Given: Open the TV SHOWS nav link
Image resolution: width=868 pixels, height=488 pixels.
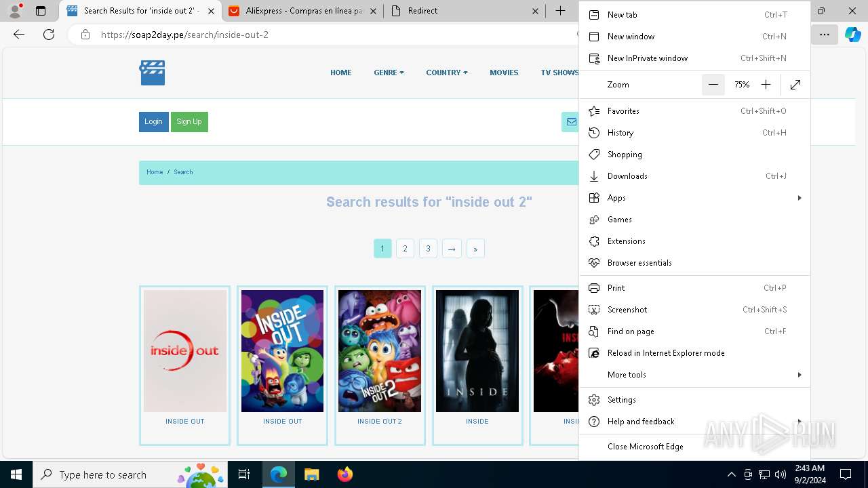Looking at the screenshot, I should [x=559, y=73].
